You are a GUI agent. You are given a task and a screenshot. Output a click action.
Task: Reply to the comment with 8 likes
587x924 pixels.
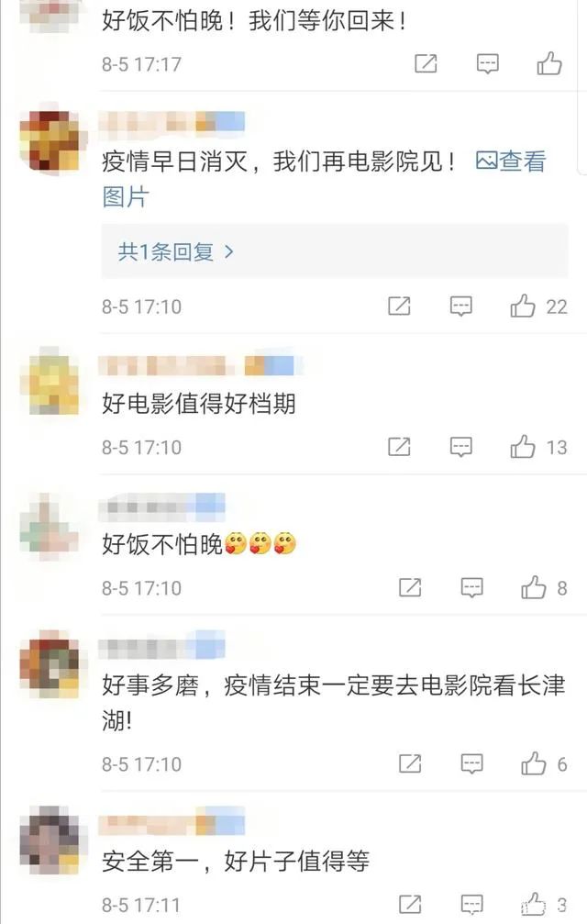click(x=471, y=587)
